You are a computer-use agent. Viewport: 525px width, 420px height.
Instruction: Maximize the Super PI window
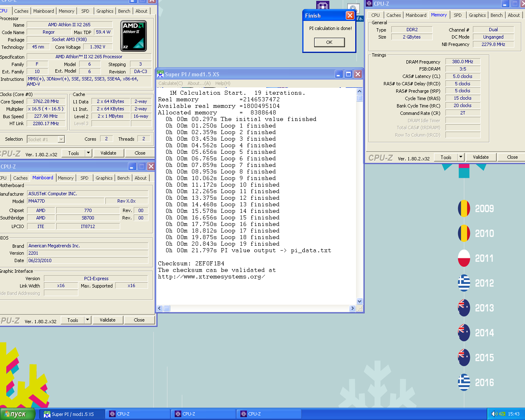click(348, 74)
